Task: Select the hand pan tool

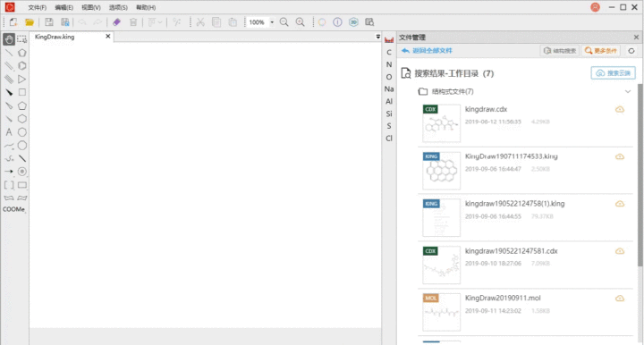Action: [9, 39]
